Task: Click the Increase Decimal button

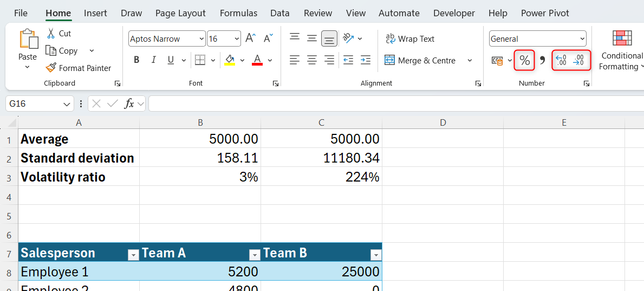Action: pyautogui.click(x=561, y=60)
